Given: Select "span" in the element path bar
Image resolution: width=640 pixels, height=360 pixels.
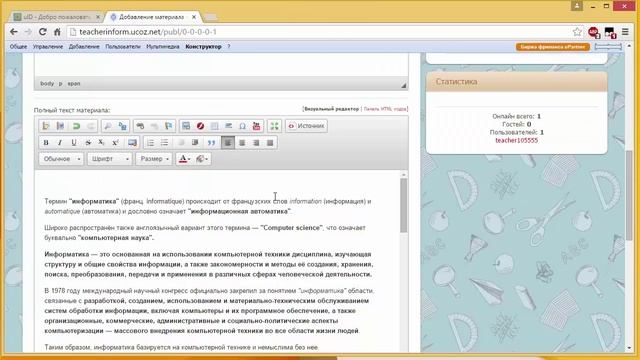Looking at the screenshot, I should click(74, 84).
